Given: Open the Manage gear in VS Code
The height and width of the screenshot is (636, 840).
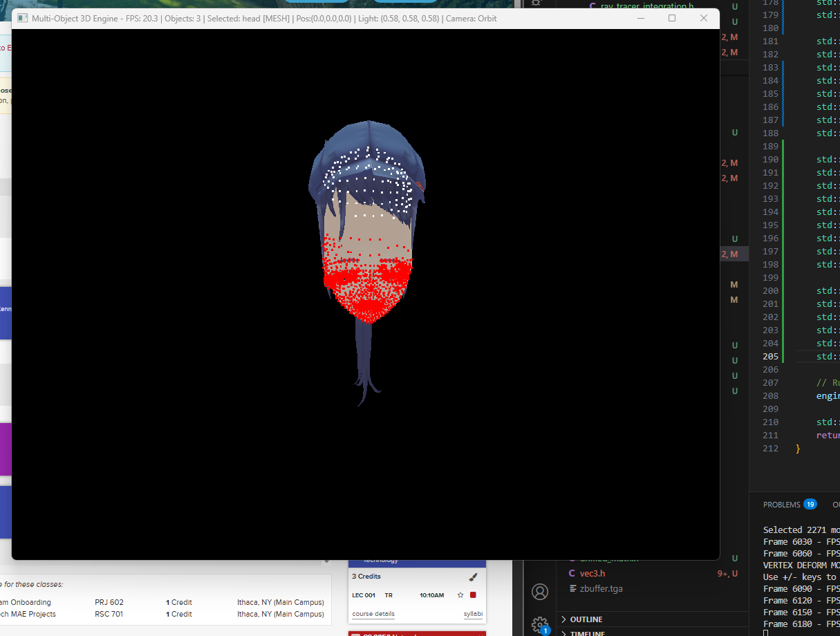Looking at the screenshot, I should [x=539, y=625].
